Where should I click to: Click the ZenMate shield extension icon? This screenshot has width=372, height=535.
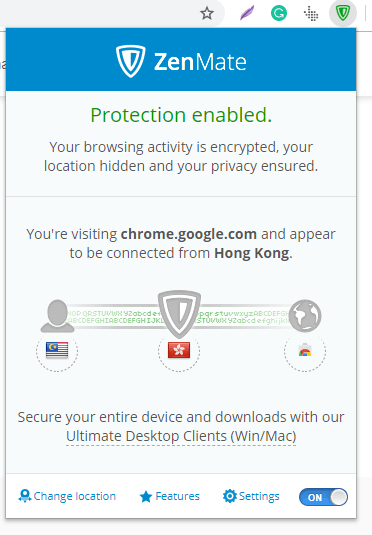(x=343, y=13)
